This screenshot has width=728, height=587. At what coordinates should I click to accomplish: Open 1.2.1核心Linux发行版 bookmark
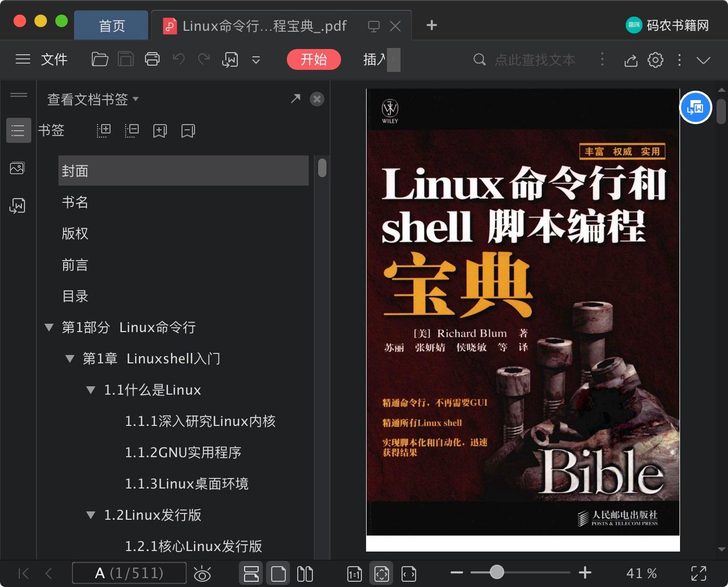click(x=193, y=546)
